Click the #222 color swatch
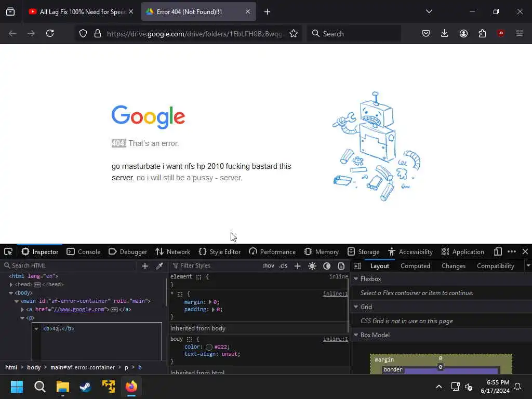Viewport: 532px width, 399px height. 209,347
